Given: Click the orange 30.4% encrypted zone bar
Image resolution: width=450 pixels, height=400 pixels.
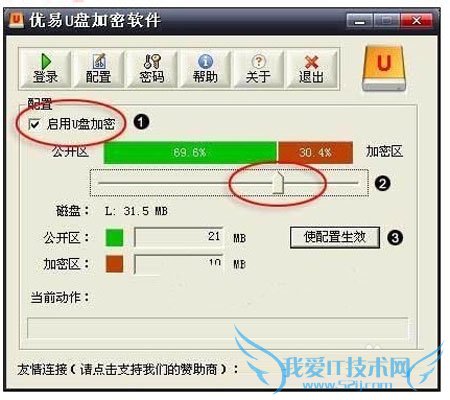Looking at the screenshot, I should 315,153.
